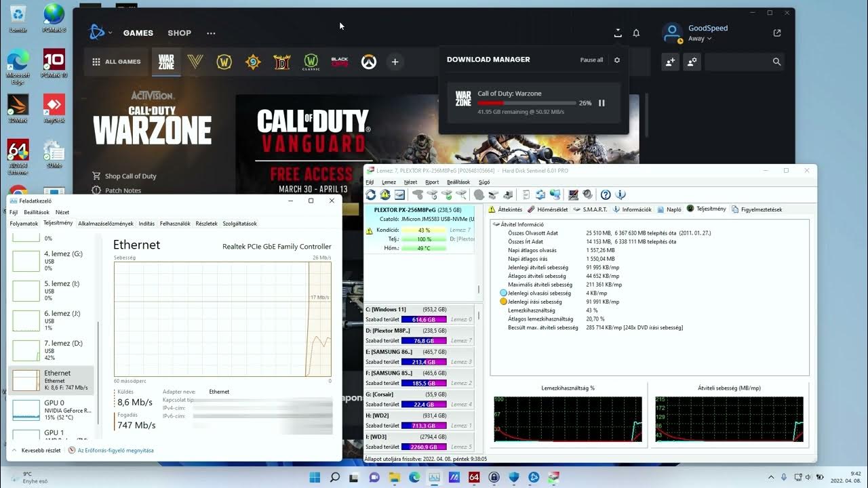The height and width of the screenshot is (488, 868).
Task: Open the Beállítások menu in Hard Disk Sentinel
Action: click(458, 182)
